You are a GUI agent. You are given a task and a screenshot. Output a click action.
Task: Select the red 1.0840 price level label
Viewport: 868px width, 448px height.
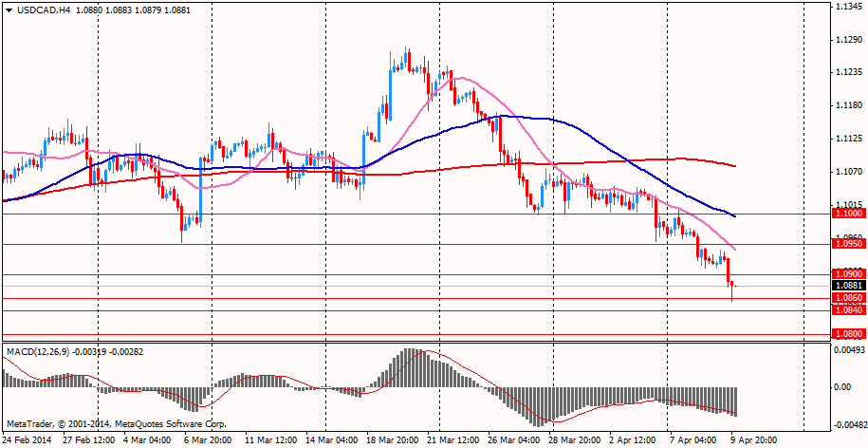(x=847, y=310)
